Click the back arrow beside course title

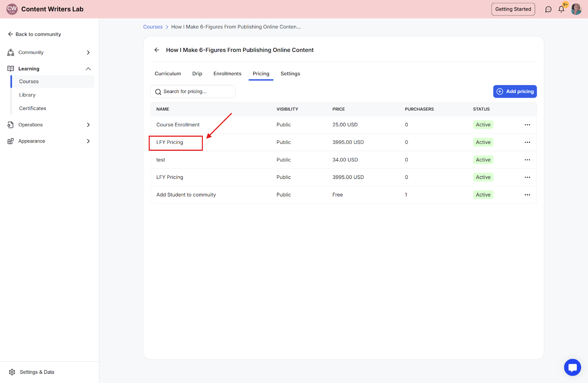(157, 50)
